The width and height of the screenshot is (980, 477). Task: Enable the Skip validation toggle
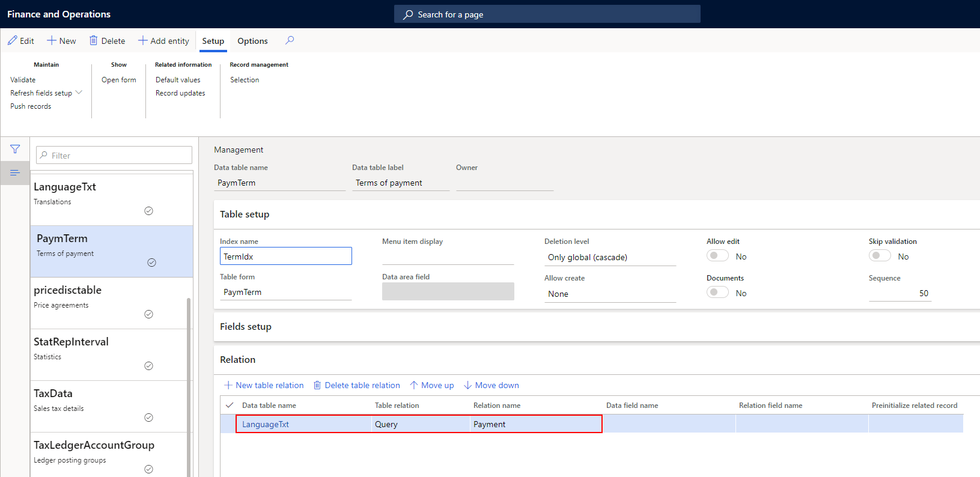(x=880, y=256)
